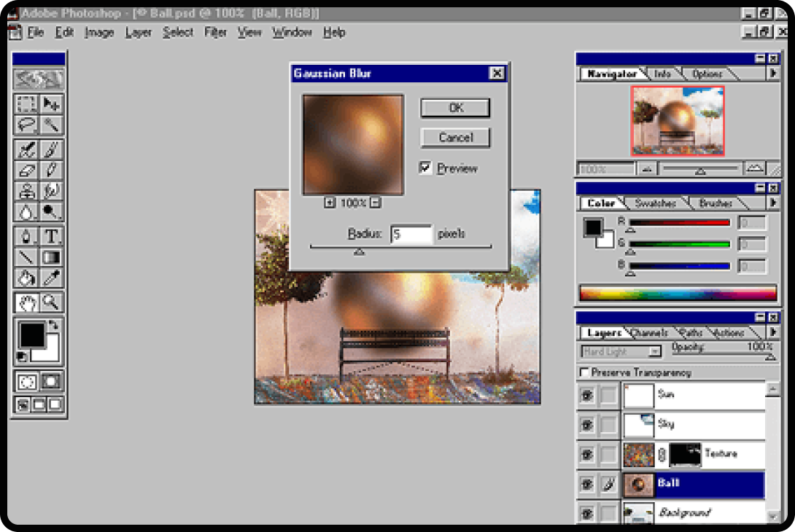
Task: Switch to the Channels tab
Action: click(649, 333)
